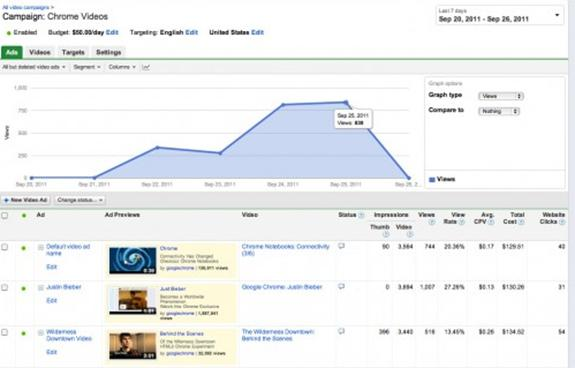Check the Default video ad row checkbox

pyautogui.click(x=5, y=247)
